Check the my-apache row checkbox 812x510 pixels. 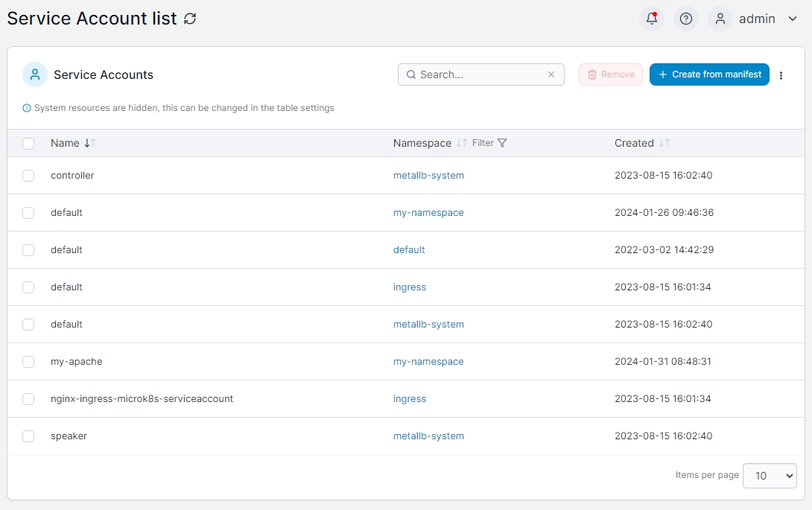28,362
